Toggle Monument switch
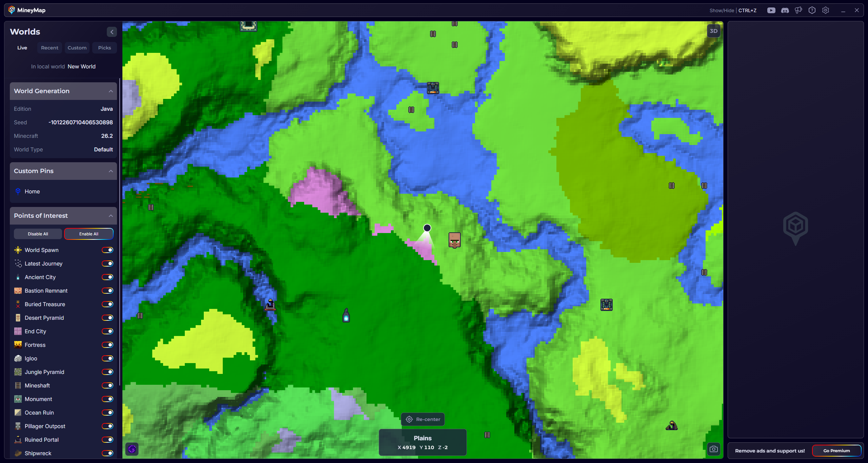Image resolution: width=868 pixels, height=463 pixels. click(x=107, y=399)
